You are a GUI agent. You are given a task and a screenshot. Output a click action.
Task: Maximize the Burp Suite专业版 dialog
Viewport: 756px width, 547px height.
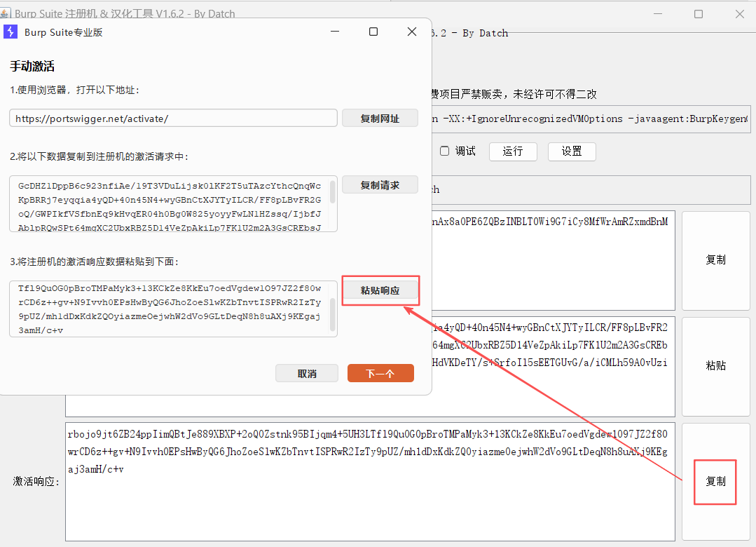[373, 32]
